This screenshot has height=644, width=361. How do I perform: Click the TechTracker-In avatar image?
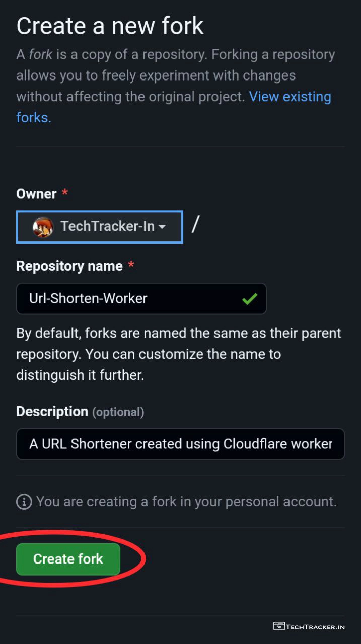(43, 227)
